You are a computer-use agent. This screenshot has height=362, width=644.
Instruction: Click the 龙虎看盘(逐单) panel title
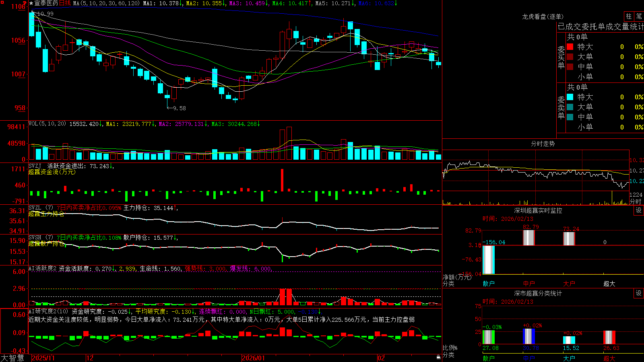[543, 16]
